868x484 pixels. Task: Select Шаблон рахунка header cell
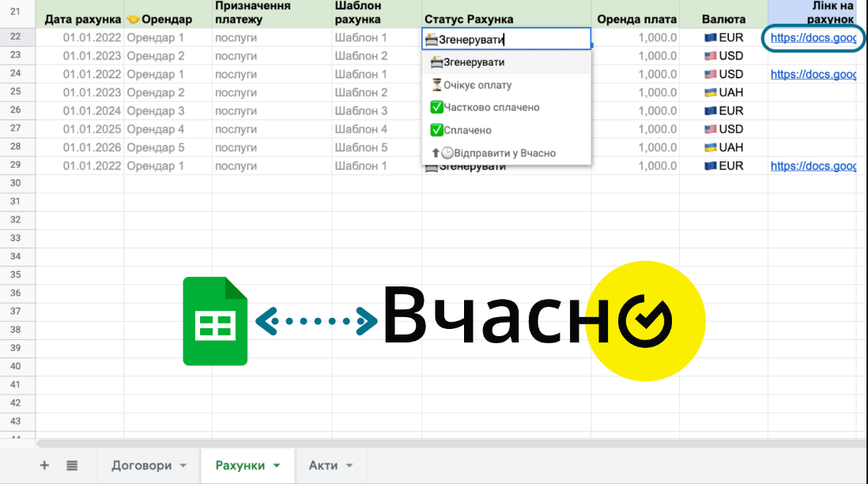tap(376, 14)
